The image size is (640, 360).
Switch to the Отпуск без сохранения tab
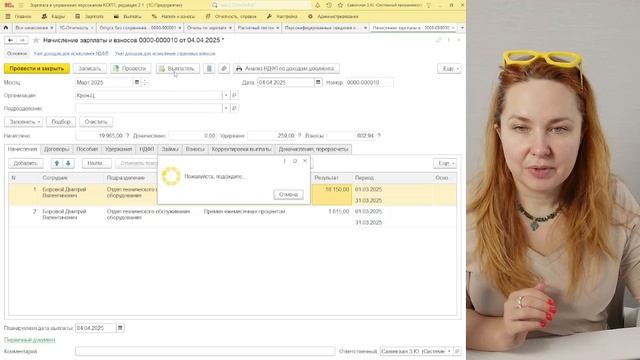138,28
